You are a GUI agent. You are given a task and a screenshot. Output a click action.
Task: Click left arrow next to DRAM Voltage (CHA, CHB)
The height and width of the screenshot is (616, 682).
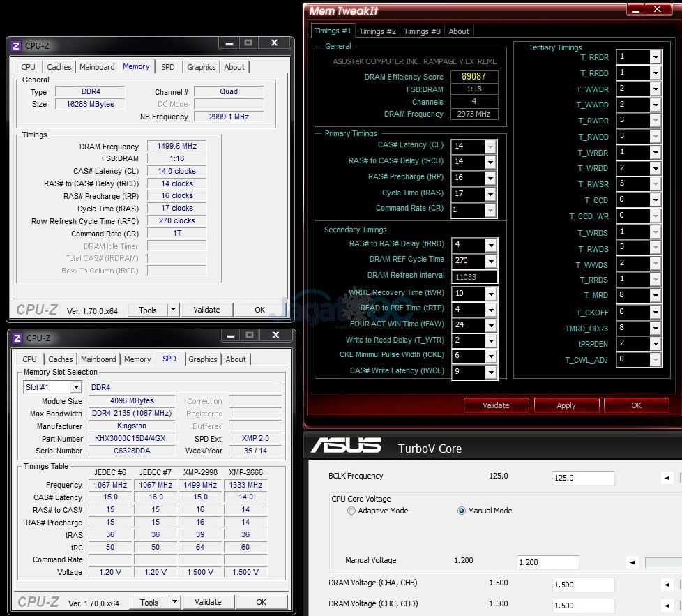point(667,585)
